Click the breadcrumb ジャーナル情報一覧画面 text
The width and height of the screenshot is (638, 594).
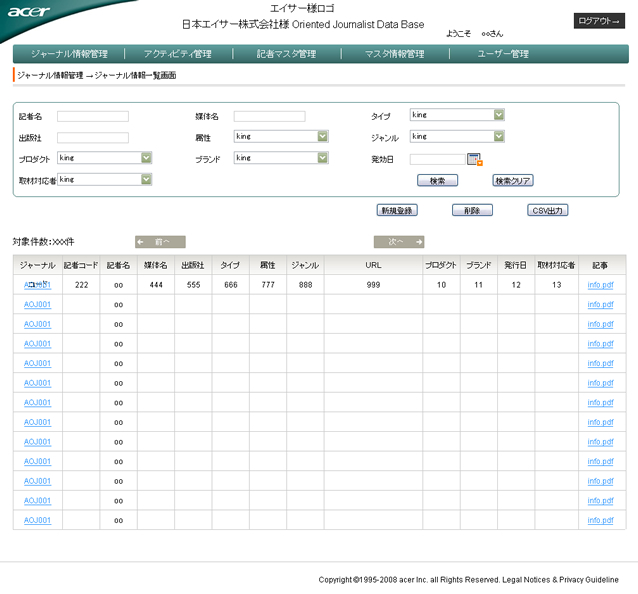135,75
